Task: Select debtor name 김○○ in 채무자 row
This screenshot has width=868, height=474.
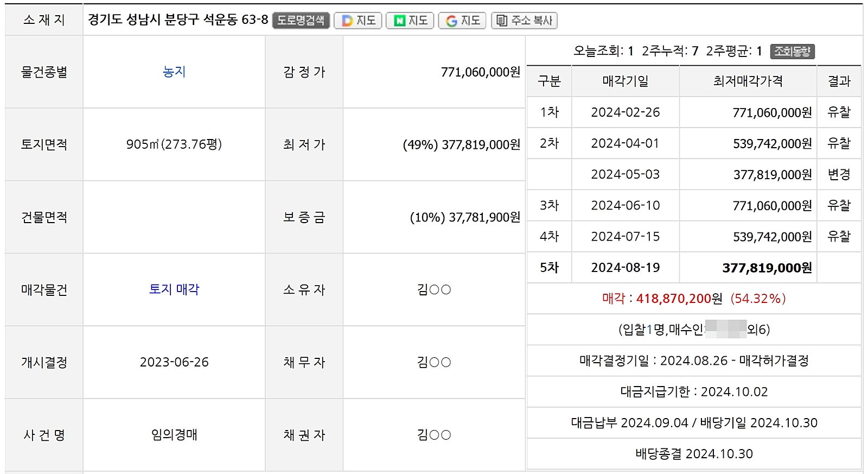Action: pos(434,363)
